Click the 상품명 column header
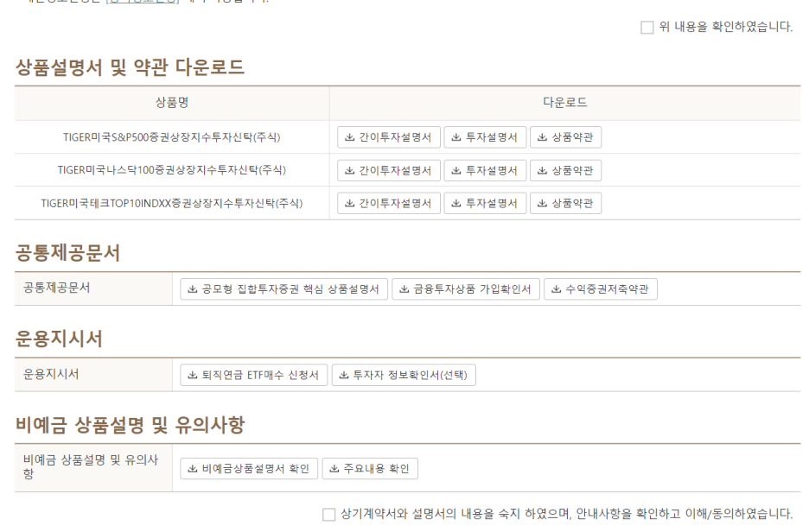Viewport: 809px width, 532px height. point(172,103)
